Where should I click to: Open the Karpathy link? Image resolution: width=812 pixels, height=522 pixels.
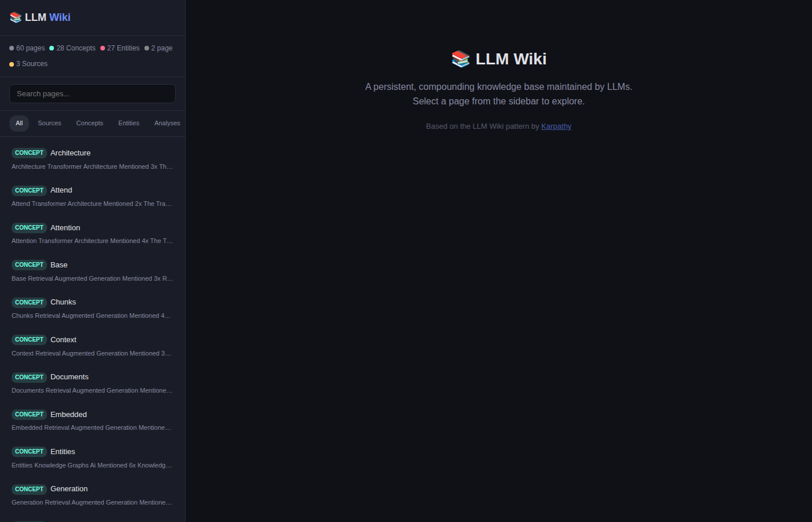point(556,126)
